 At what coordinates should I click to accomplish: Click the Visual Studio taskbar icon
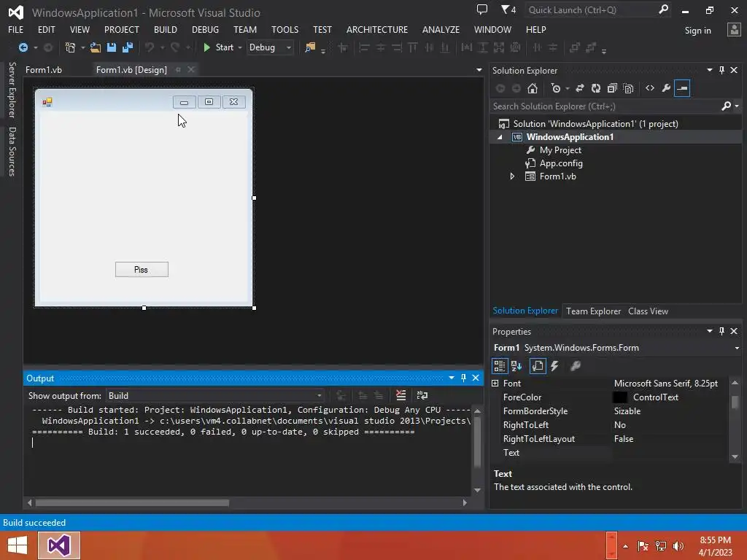point(59,545)
